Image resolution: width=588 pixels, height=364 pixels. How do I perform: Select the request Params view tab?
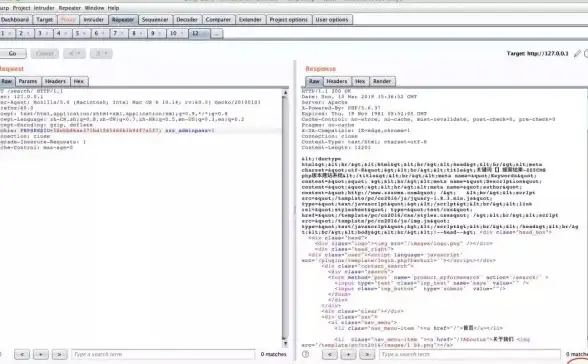click(28, 81)
